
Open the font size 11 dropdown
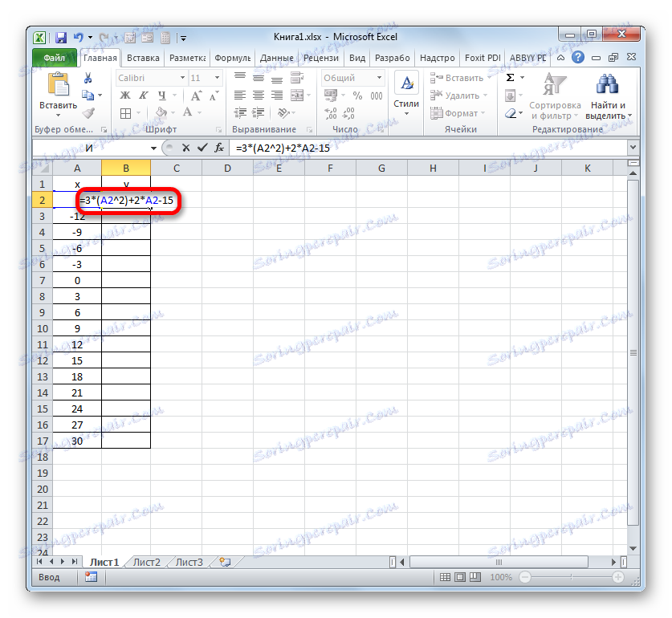tap(217, 78)
